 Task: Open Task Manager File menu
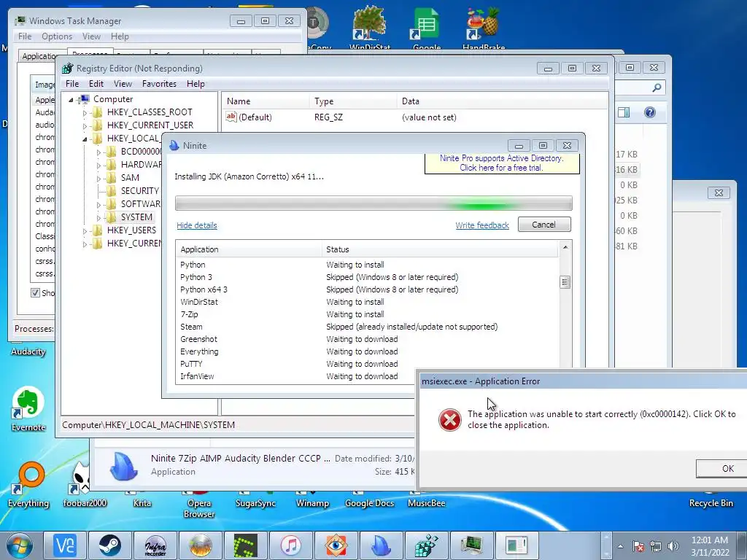point(25,36)
